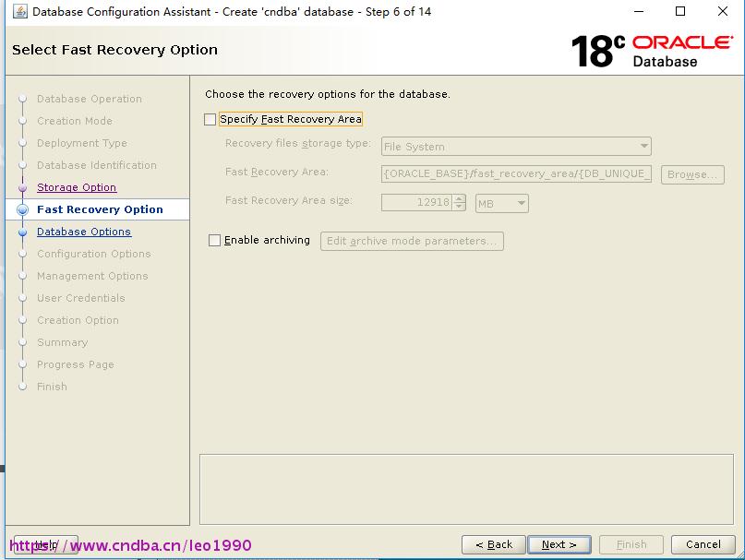Click the Fast Recovery Area size field
Viewport: 745px width, 560px height.
click(x=416, y=203)
